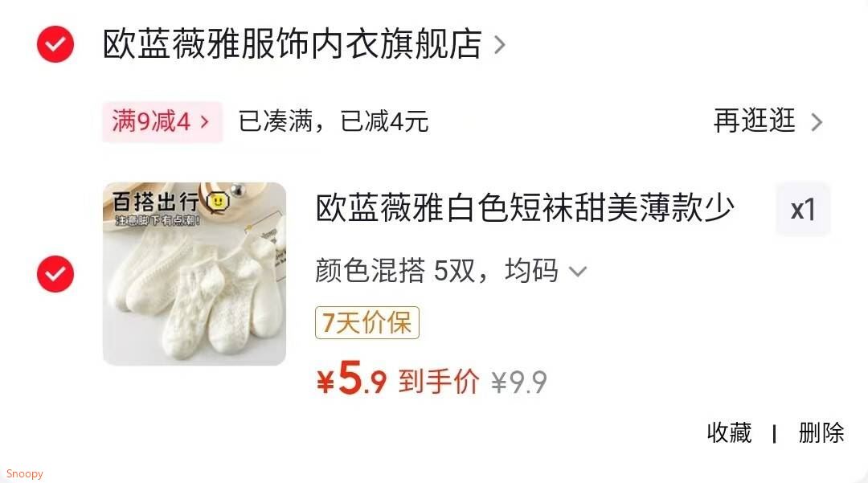Viewport: 868px width, 483px height.
Task: Tap the 7天价保 price protection badge
Action: pos(367,322)
